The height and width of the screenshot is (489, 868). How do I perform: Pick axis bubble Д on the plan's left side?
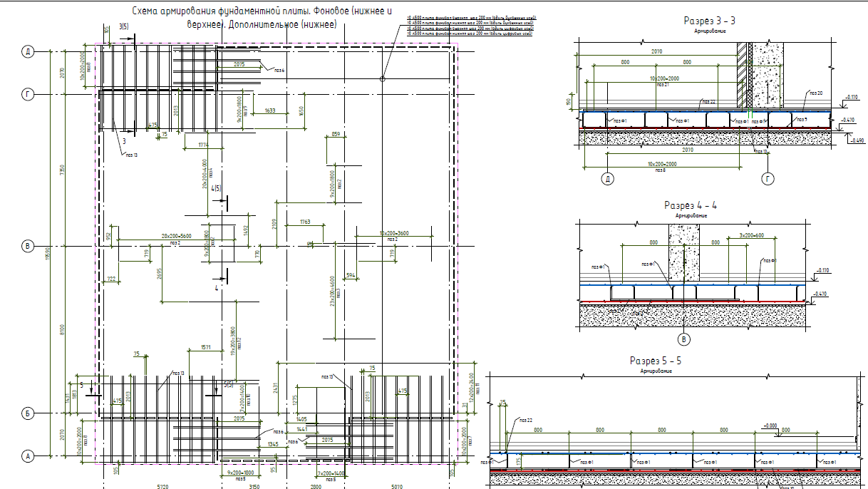pos(28,51)
